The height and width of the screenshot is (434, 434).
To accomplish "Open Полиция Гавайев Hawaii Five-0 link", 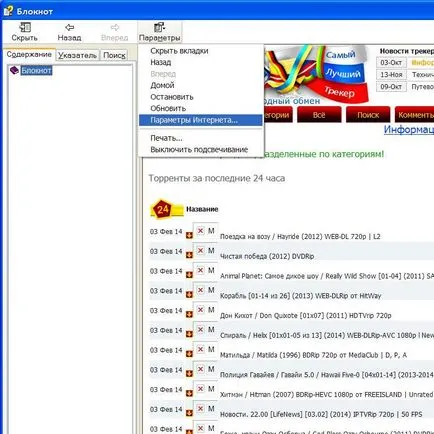I will (x=327, y=375).
